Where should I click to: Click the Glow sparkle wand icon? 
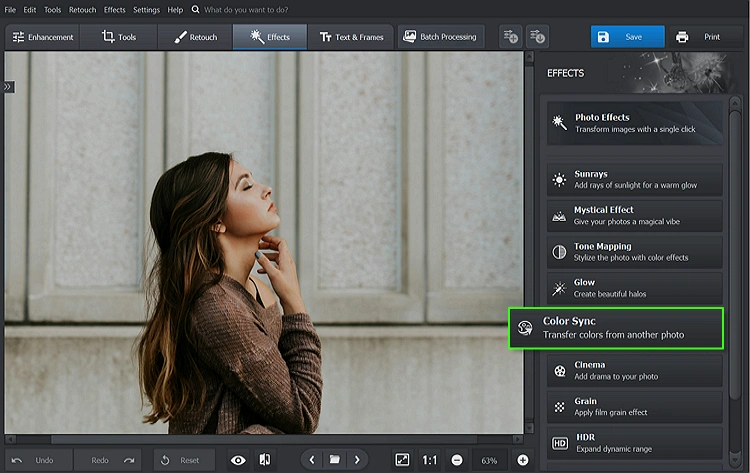(x=559, y=288)
